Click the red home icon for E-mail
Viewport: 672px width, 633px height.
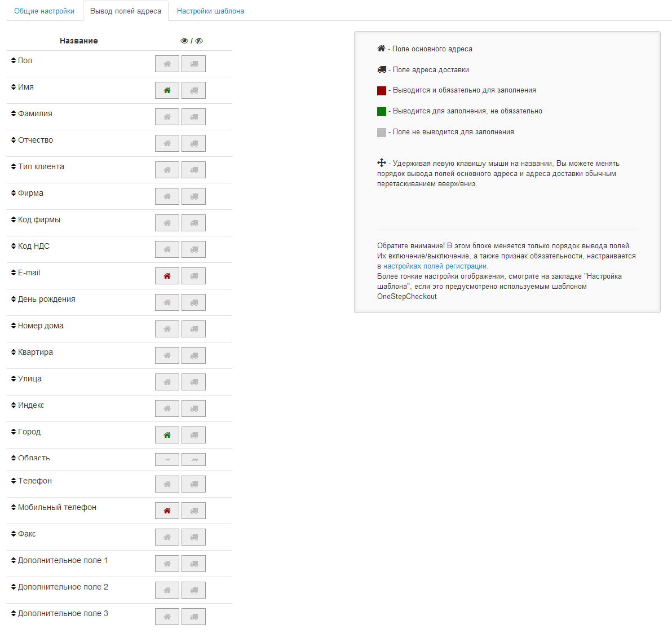tap(167, 276)
